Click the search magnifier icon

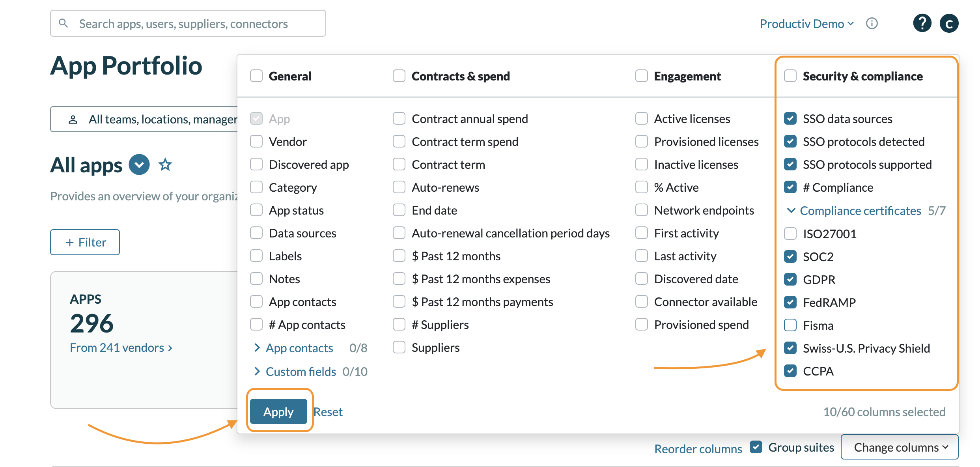click(63, 23)
